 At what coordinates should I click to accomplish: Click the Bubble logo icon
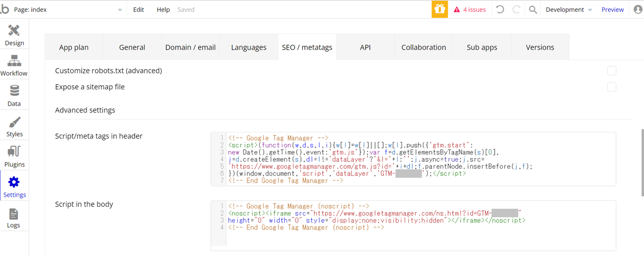coord(4,9)
